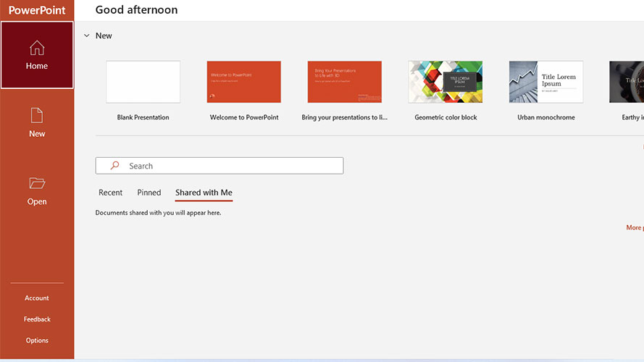Open the Feedback page
644x362 pixels.
37,319
